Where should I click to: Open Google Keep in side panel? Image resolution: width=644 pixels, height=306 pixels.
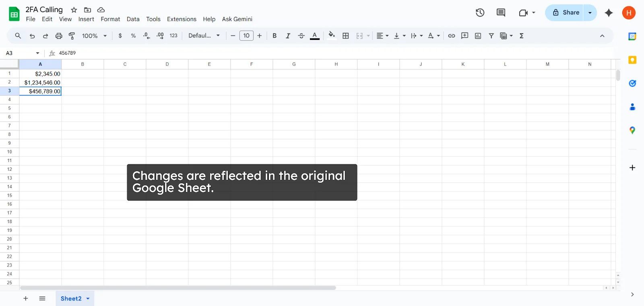click(632, 60)
